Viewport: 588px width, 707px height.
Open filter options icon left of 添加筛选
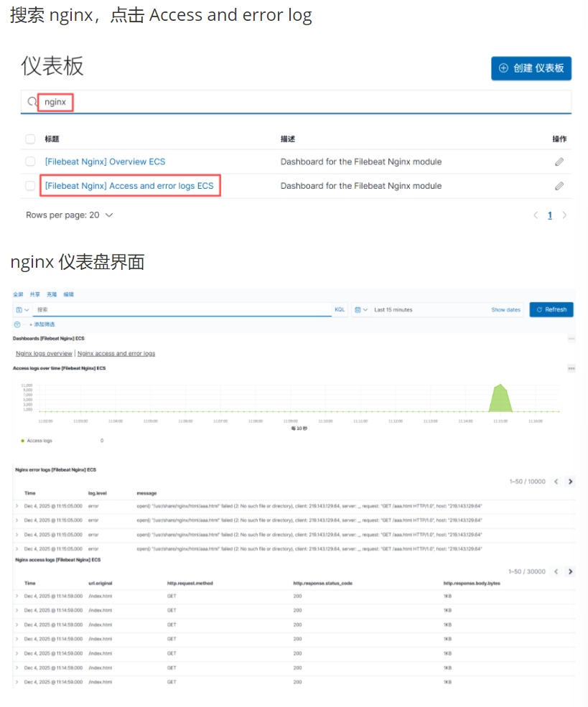click(17, 324)
